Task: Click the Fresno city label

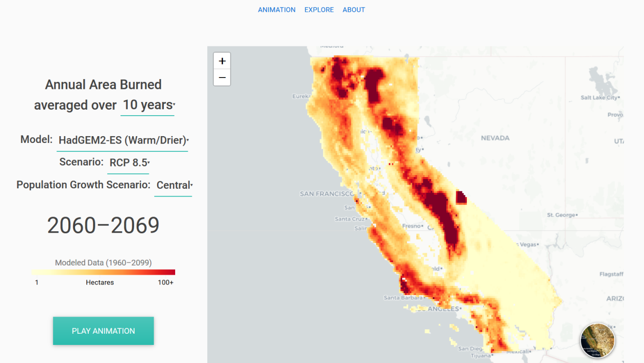Action: (x=410, y=226)
